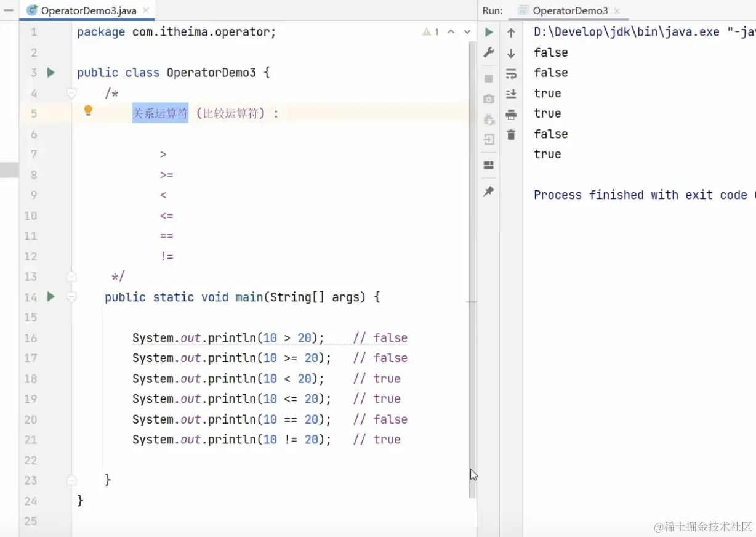Click the editor vertical scrollbar
Image resolution: width=756 pixels, height=537 pixels.
[472, 271]
